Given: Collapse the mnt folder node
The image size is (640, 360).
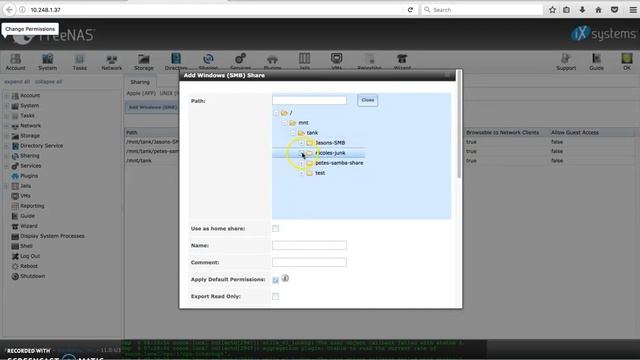Looking at the screenshot, I should click(x=284, y=122).
